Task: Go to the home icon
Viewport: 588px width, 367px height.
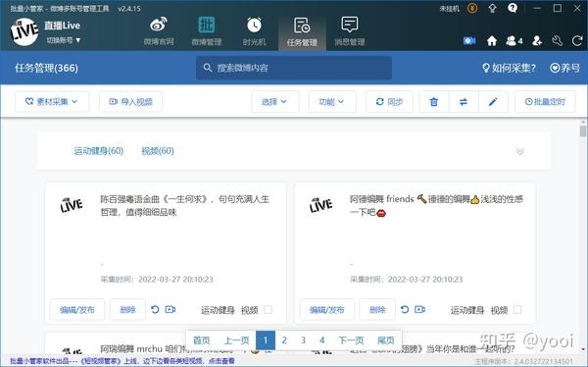Action: tap(492, 40)
